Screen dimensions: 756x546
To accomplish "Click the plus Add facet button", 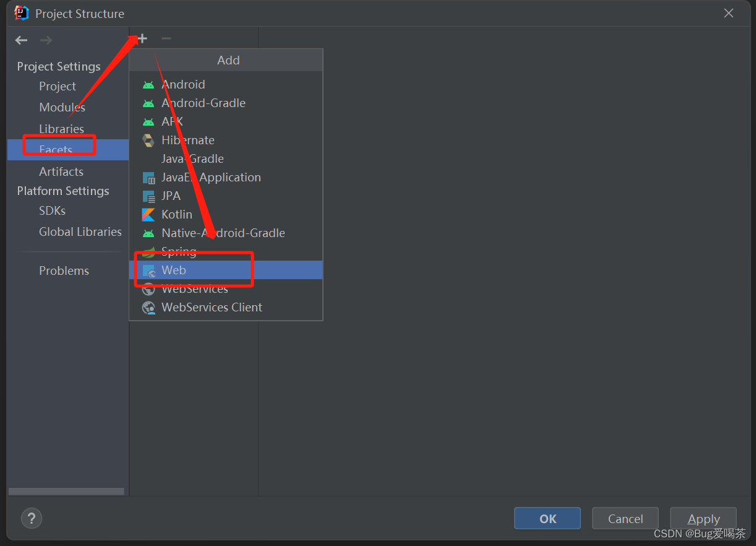I will 142,39.
